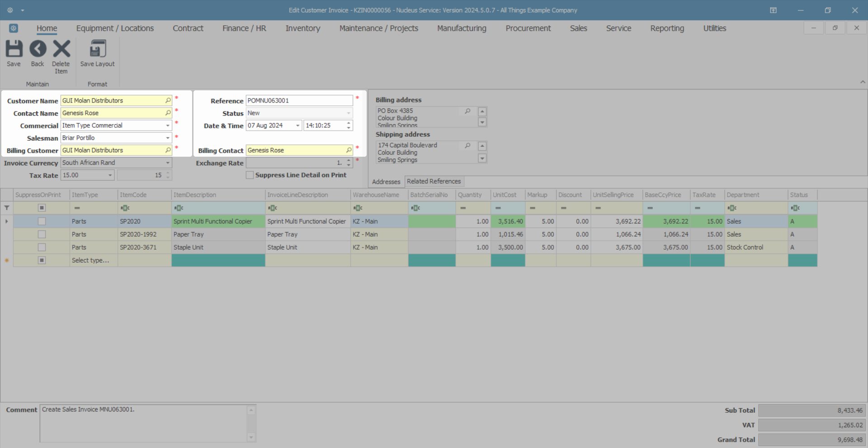
Task: Save the customer invoice
Action: coord(14,54)
